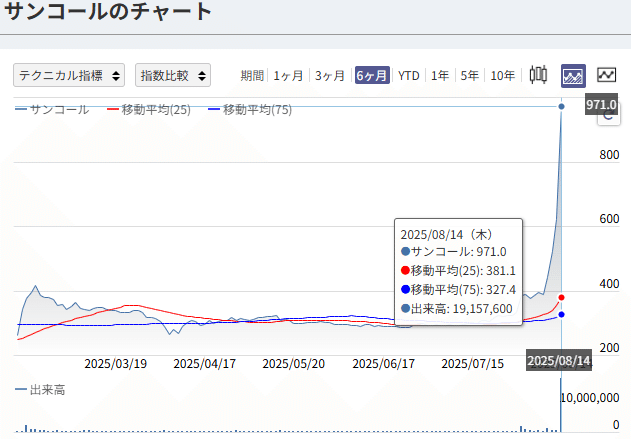Click the blue 移動平均(75) data point
631x439 pixels.
tap(561, 314)
